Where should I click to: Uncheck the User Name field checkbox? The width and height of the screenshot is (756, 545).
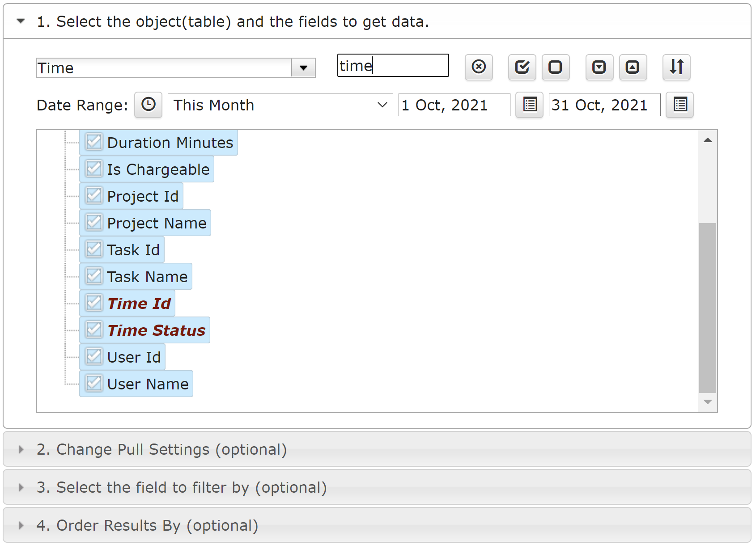(x=94, y=384)
